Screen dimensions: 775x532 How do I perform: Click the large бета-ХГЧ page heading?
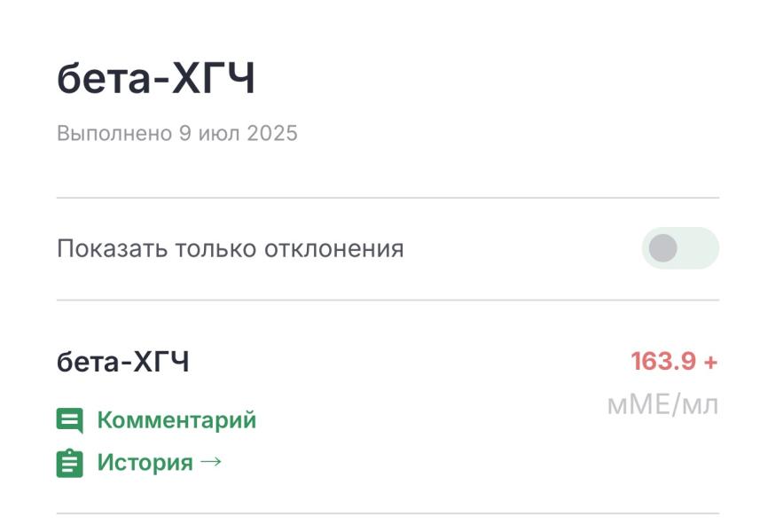click(156, 79)
